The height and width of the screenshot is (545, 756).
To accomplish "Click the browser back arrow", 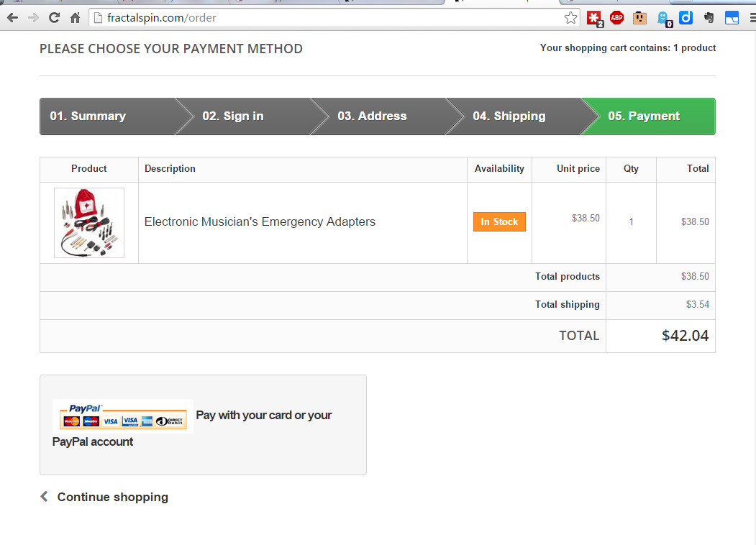I will 12,18.
